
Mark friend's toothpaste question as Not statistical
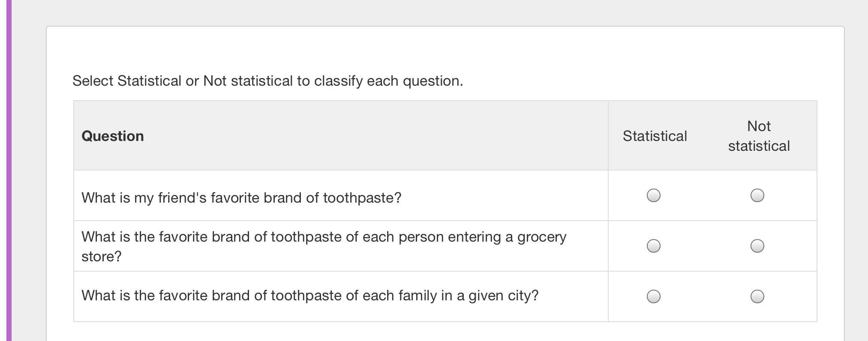757,195
